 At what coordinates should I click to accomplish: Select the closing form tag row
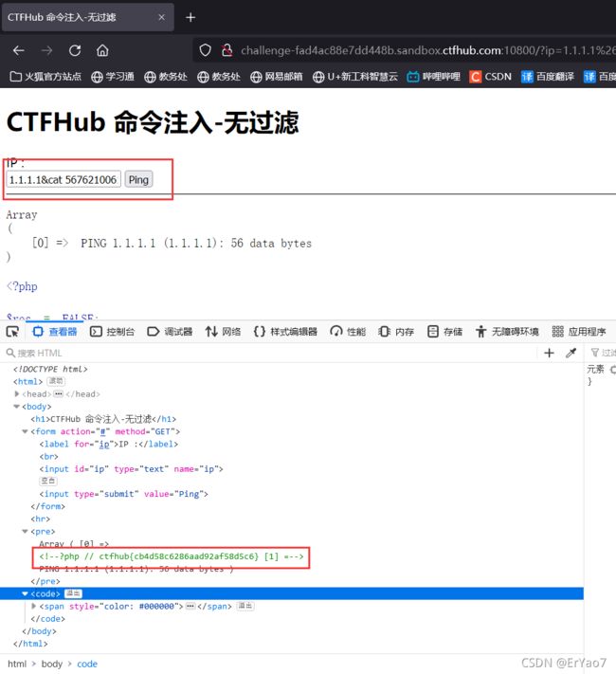[47, 506]
